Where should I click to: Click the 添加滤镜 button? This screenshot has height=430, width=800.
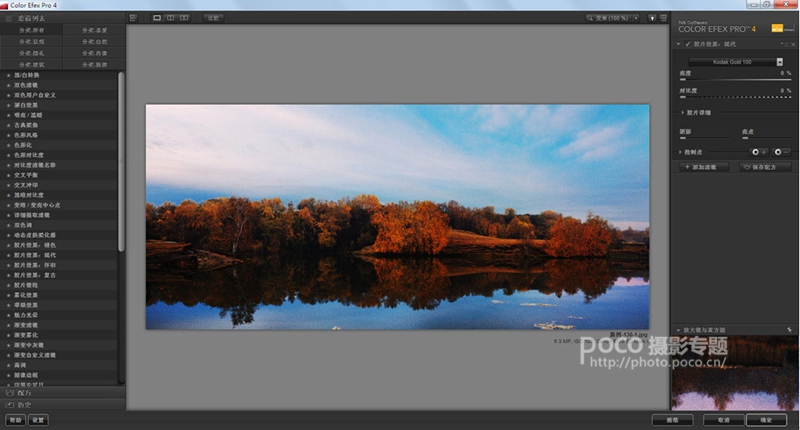tap(704, 167)
